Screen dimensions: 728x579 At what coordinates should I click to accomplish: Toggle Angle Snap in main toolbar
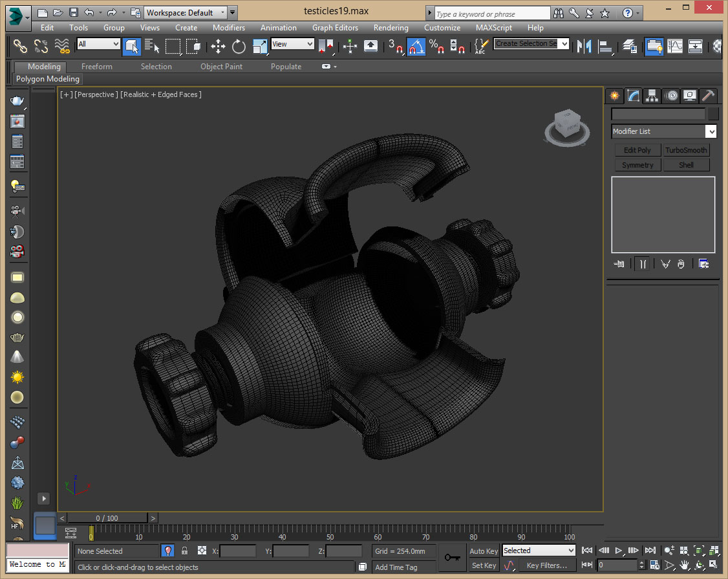coord(416,46)
